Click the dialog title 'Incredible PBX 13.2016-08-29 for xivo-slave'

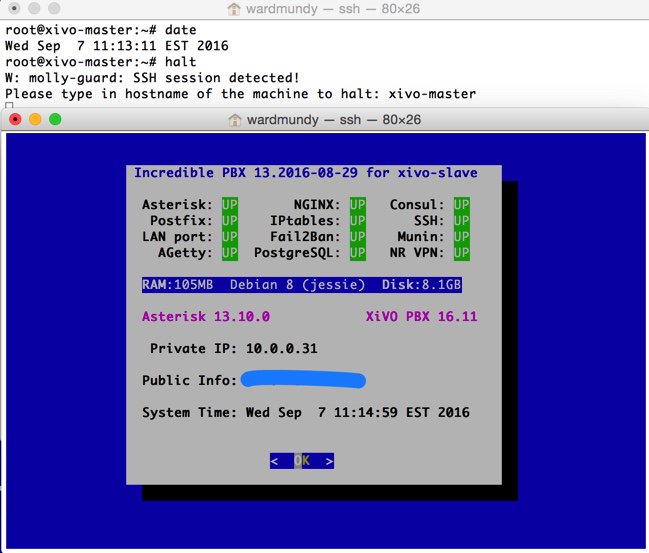[305, 173]
